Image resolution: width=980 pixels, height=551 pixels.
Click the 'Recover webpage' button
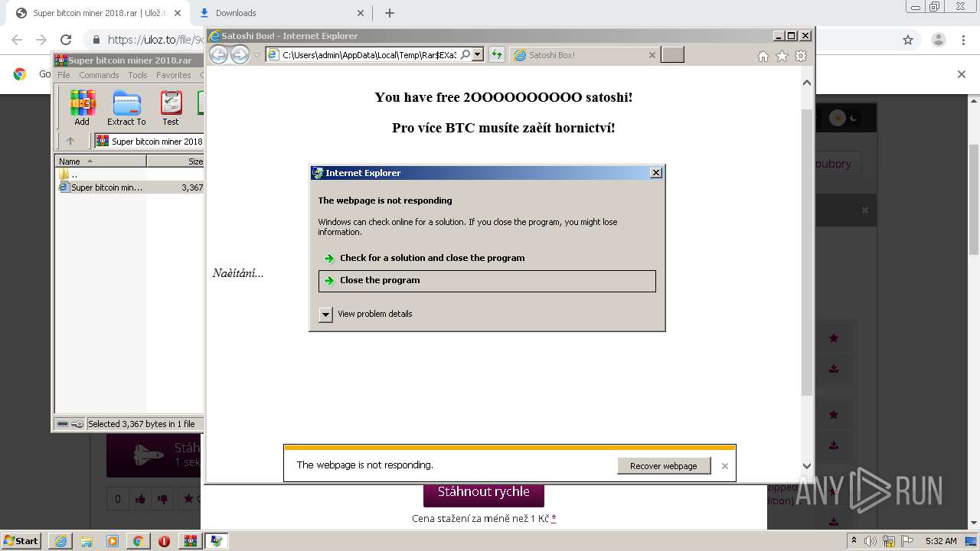pos(664,465)
